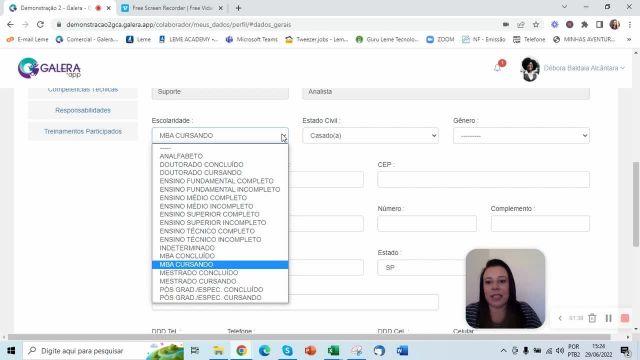Click the Complemento input field
Viewport: 640px width, 360px height.
point(540,224)
